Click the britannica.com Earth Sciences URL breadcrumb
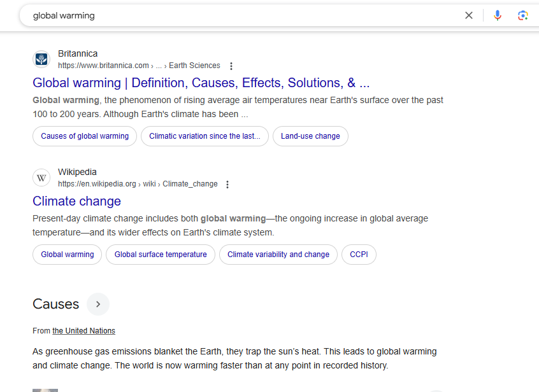 (x=139, y=66)
